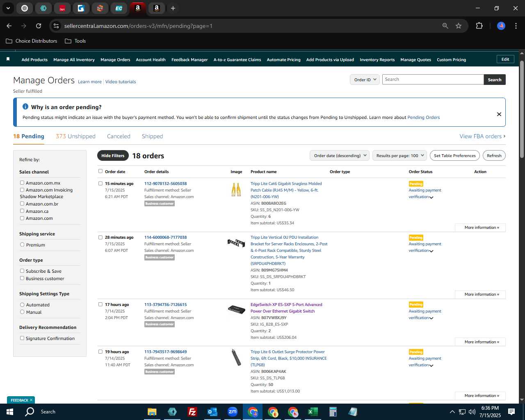Click the Search button next to the search field
The height and width of the screenshot is (420, 525).
coord(495,80)
